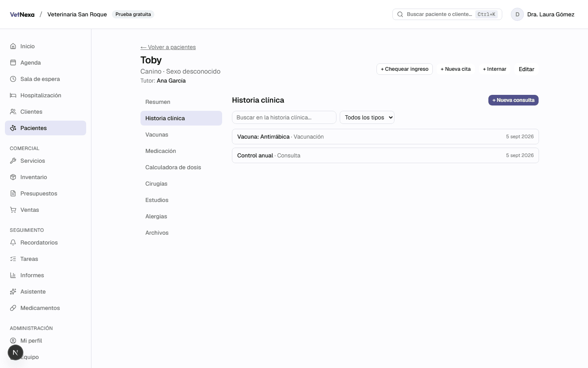Image resolution: width=588 pixels, height=368 pixels.
Task: Click the Nueva consulta button
Action: tap(513, 100)
